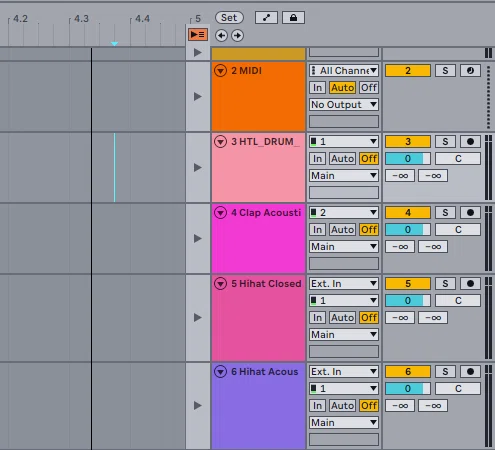
Task: Arm the 3 HTL_DRUM track for recording
Action: 470,142
